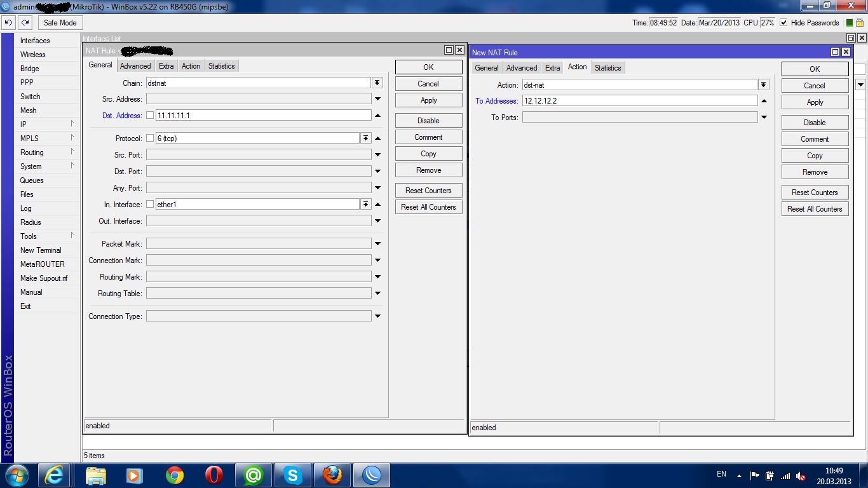Click Disable in the left NAT Rule window
The image size is (868, 488).
pos(428,121)
